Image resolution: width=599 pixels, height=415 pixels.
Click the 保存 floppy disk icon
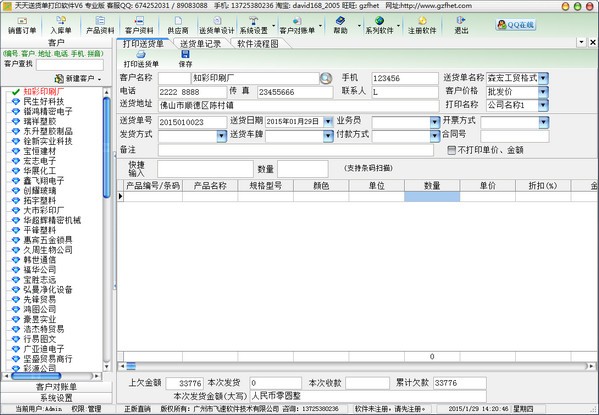(185, 54)
